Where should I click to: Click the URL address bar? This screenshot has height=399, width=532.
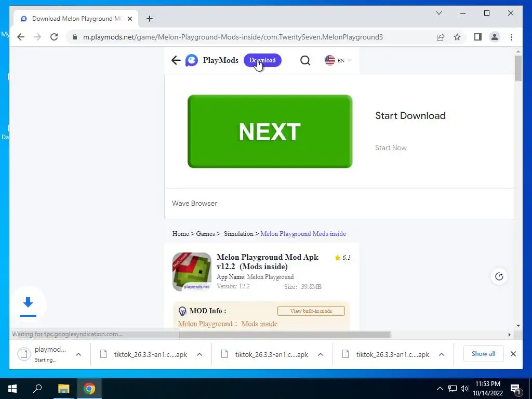(x=233, y=37)
